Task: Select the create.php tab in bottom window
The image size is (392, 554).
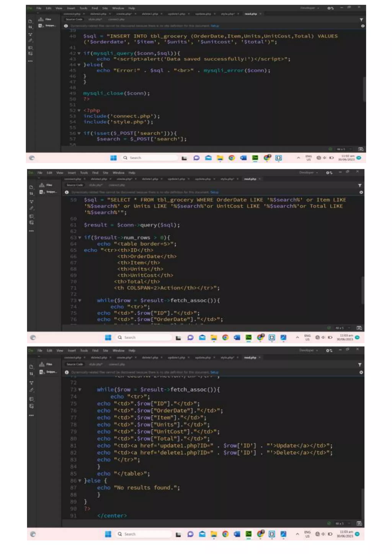Action: (x=124, y=357)
